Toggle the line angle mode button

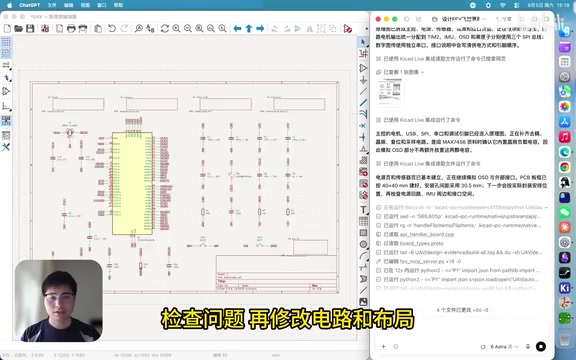(6, 107)
